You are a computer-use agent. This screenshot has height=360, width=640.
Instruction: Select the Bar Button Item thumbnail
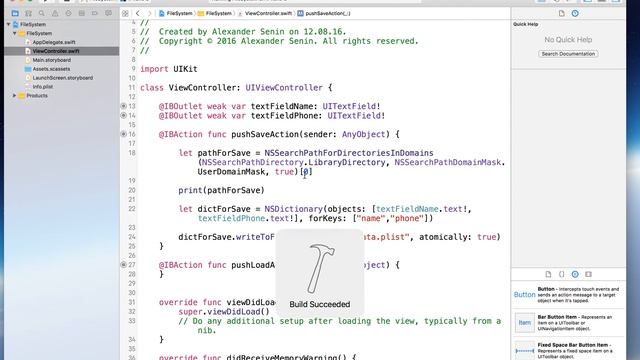click(x=524, y=322)
